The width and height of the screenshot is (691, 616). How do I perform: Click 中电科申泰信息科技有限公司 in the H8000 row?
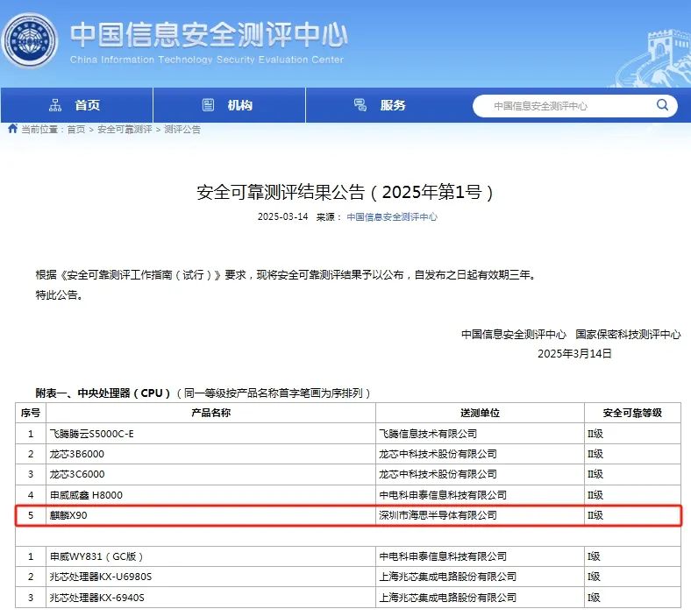(480, 495)
